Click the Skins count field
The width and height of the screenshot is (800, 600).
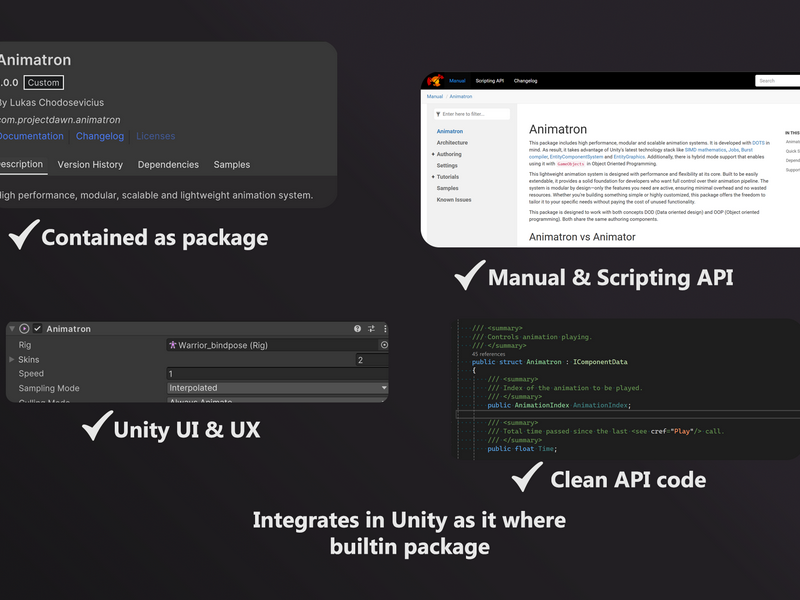pos(371,360)
